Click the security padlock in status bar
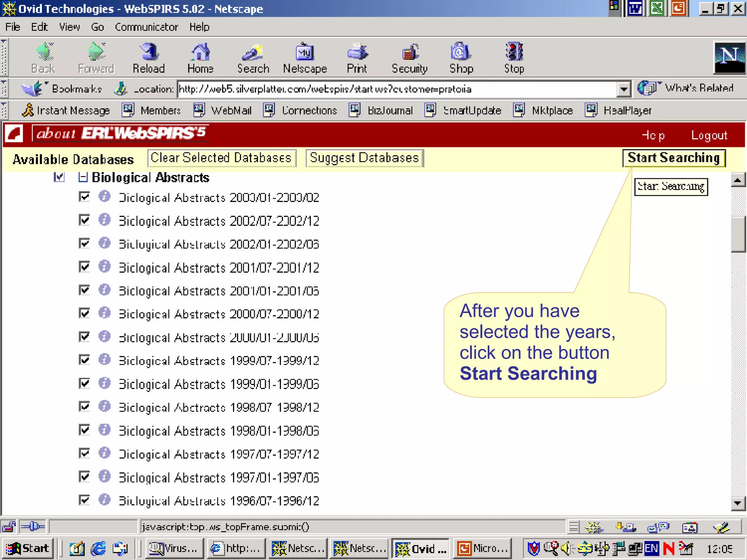 [x=9, y=527]
